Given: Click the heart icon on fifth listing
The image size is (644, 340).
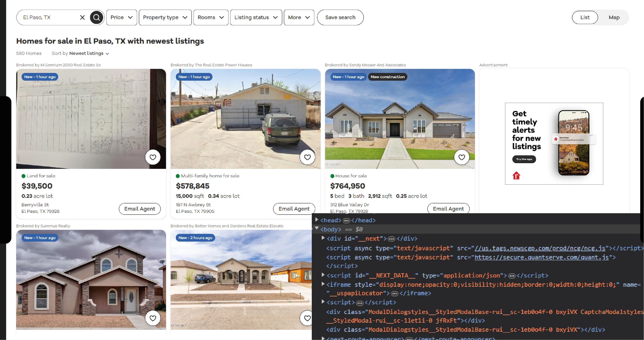Looking at the screenshot, I should (x=307, y=317).
